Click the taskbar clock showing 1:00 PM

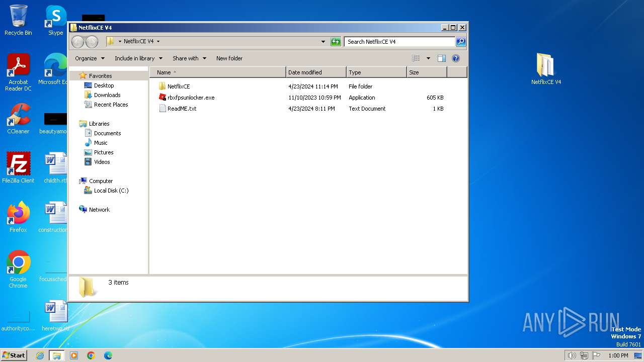(618, 355)
